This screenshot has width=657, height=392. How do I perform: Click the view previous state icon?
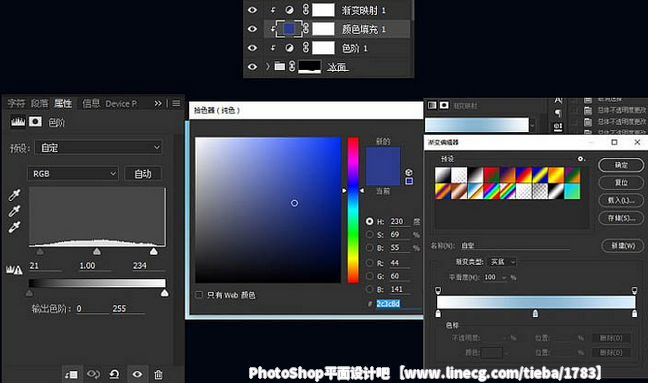pyautogui.click(x=93, y=374)
